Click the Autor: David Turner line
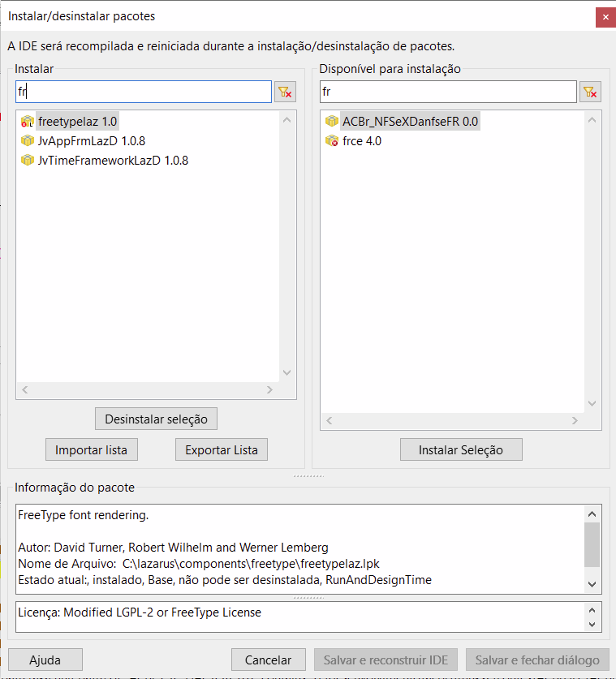 tap(174, 548)
